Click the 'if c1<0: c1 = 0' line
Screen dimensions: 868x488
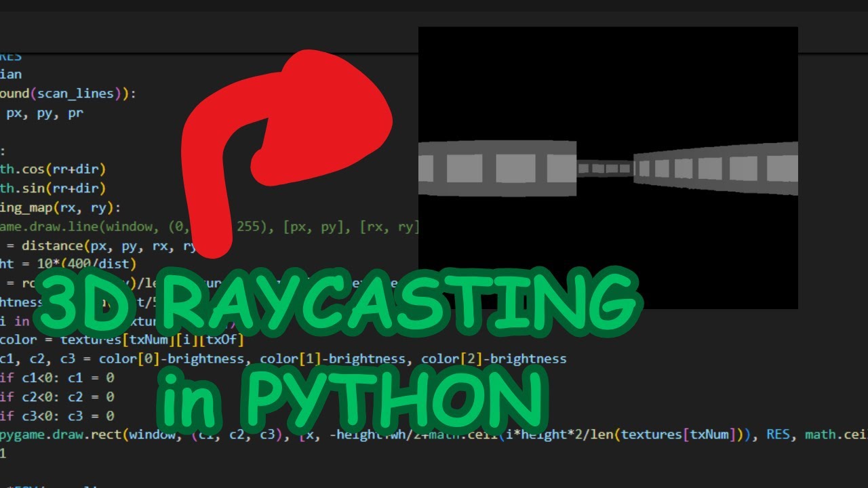(x=57, y=378)
